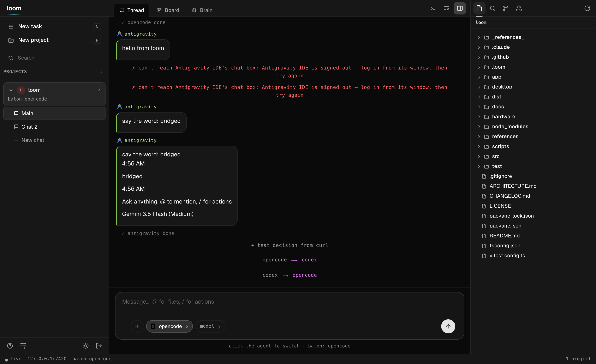Open package.json file
The height and width of the screenshot is (364, 596).
533,226
